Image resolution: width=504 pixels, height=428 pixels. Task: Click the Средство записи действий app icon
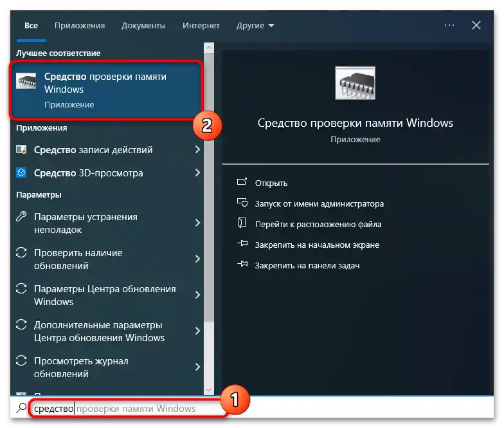[21, 149]
